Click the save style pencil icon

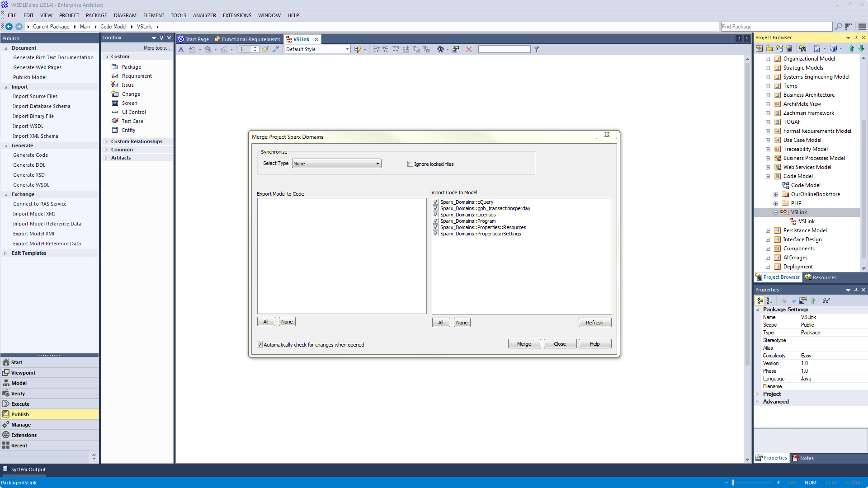(358, 49)
